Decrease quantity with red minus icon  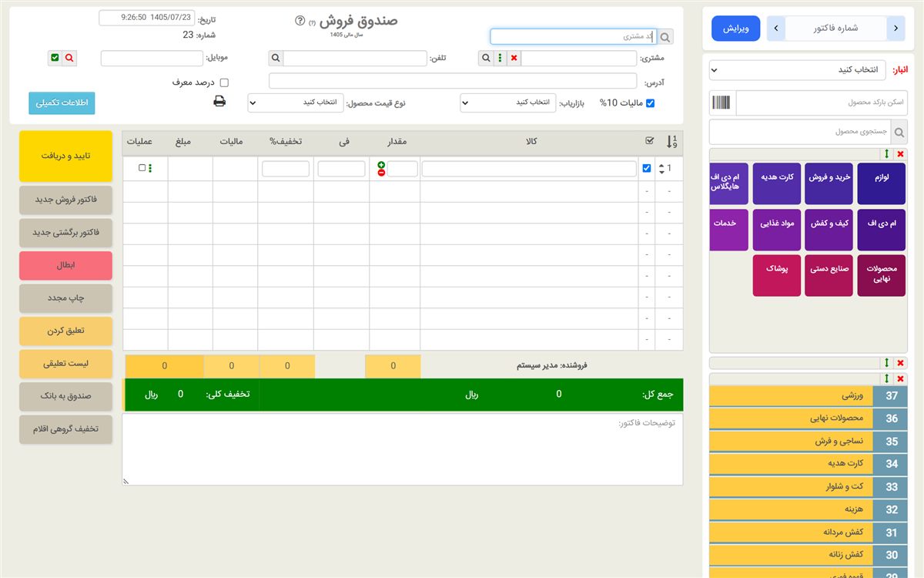click(381, 173)
